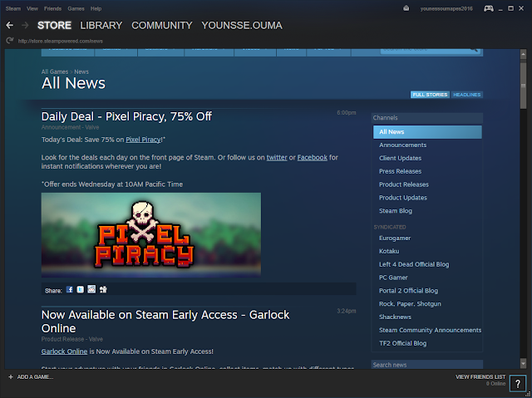This screenshot has width=532, height=398.
Task: Open the Friends menu
Action: click(x=52, y=9)
